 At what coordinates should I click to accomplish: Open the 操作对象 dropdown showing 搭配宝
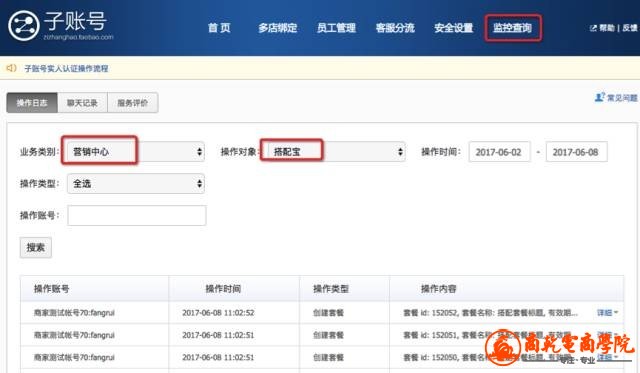coord(337,152)
